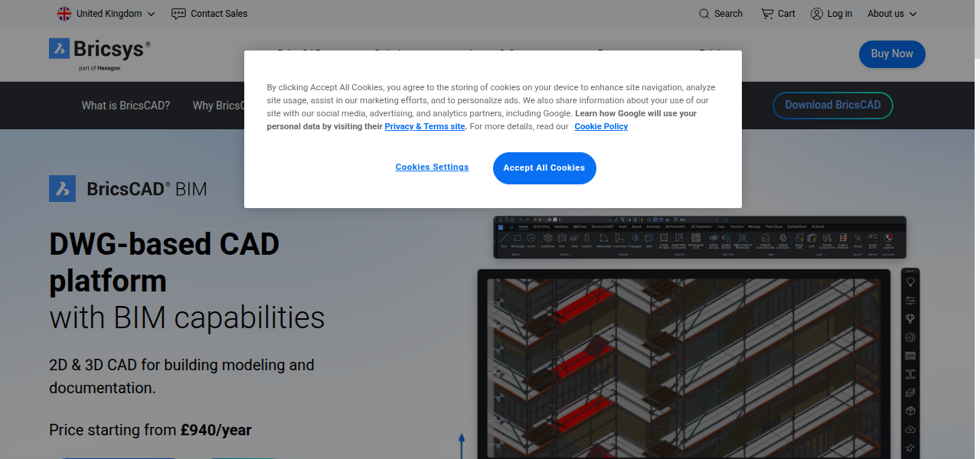
Task: Click the Rectangular Grid creation icon
Action: 695,238
